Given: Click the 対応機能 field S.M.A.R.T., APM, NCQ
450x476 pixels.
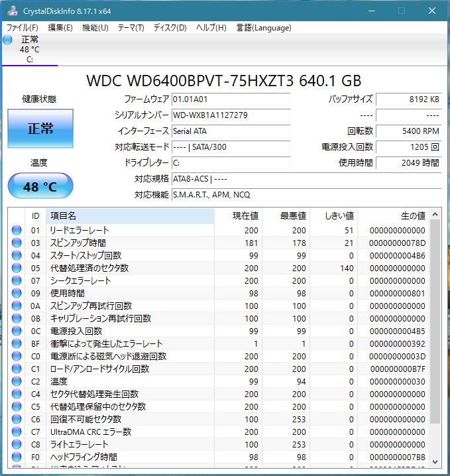Looking at the screenshot, I should coord(306,195).
